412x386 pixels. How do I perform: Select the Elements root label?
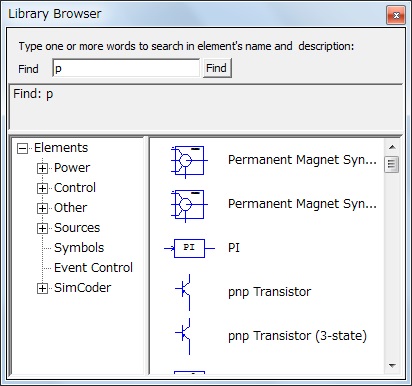pos(61,148)
